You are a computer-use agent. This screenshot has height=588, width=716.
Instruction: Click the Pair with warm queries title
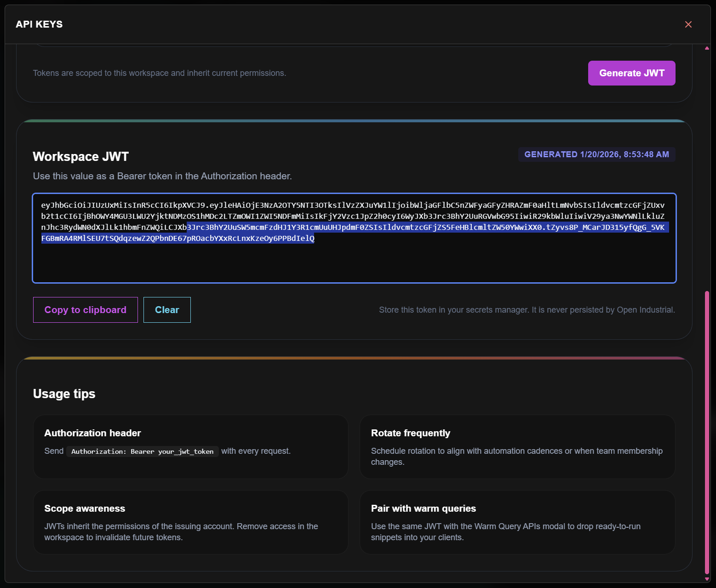[424, 508]
